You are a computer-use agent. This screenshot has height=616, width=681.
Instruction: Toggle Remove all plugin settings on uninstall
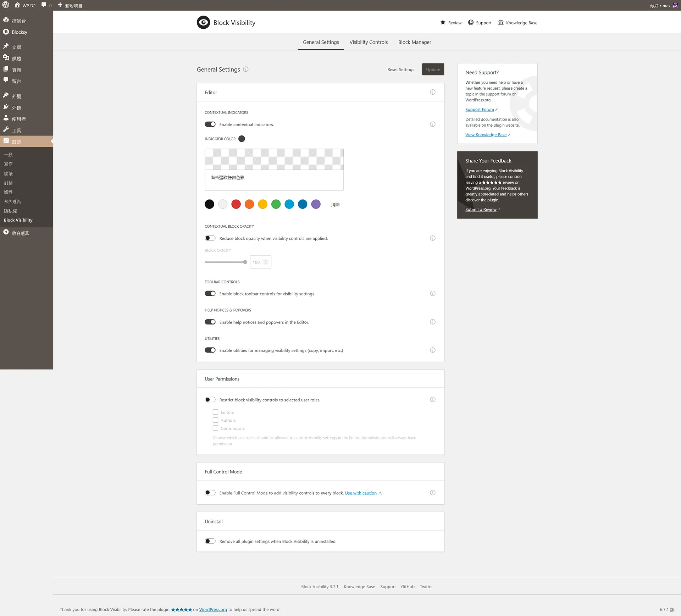coord(210,541)
